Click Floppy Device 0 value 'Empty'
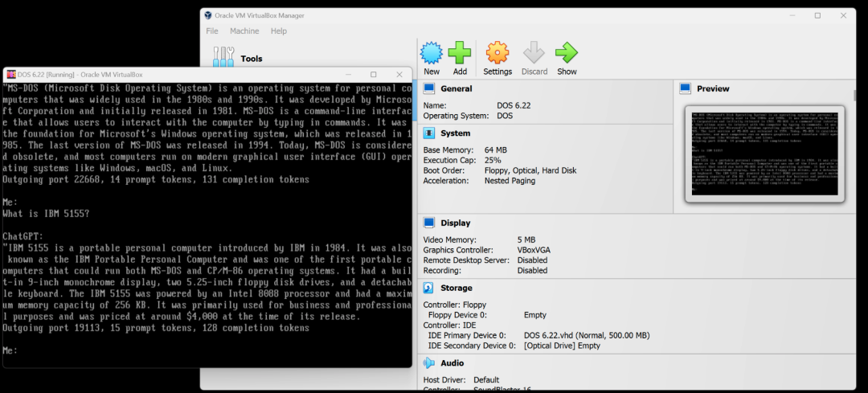This screenshot has width=868, height=393. tap(534, 315)
